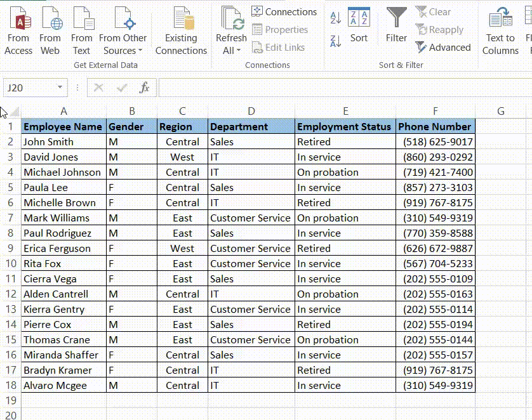Image resolution: width=532 pixels, height=420 pixels.
Task: Open connection Properties
Action: 281,30
